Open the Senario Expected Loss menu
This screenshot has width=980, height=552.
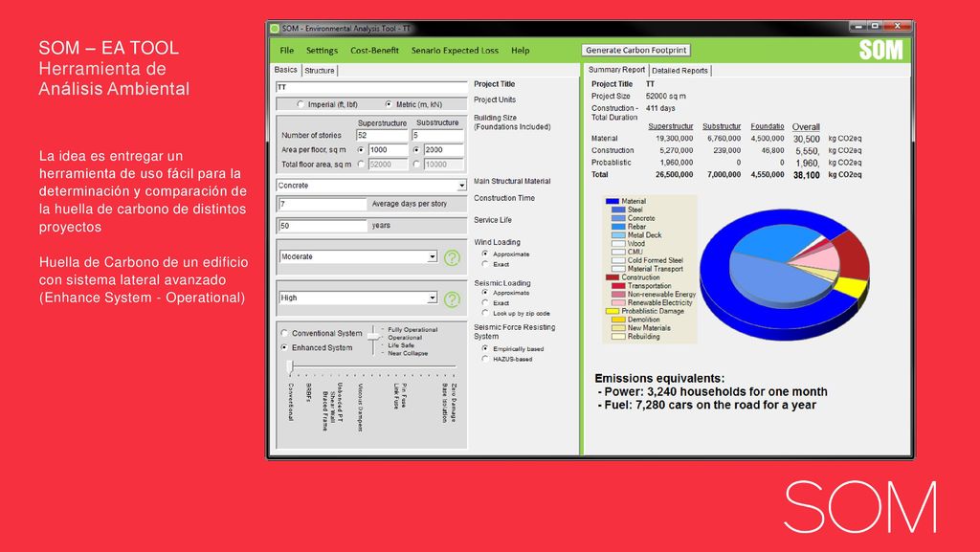tap(455, 51)
